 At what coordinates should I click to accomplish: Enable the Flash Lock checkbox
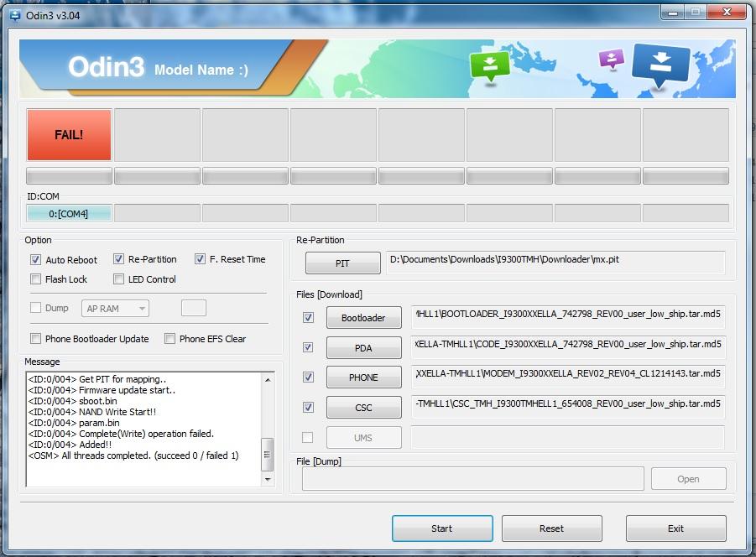[35, 279]
